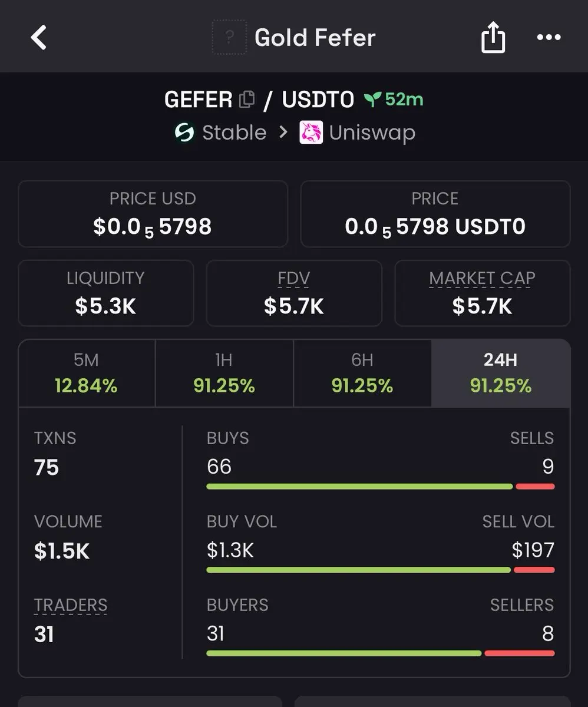Tap the red sellers bar segment
The width and height of the screenshot is (588, 707).
pyautogui.click(x=520, y=653)
